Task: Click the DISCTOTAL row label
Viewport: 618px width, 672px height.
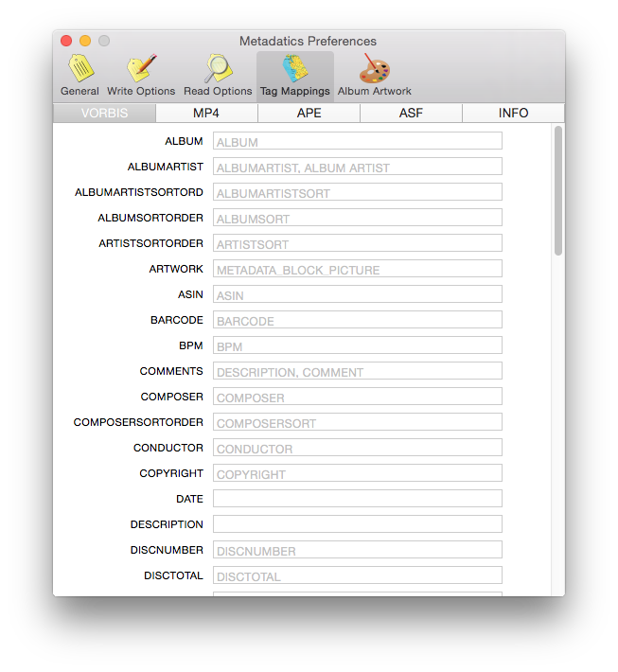Action: [x=173, y=575]
